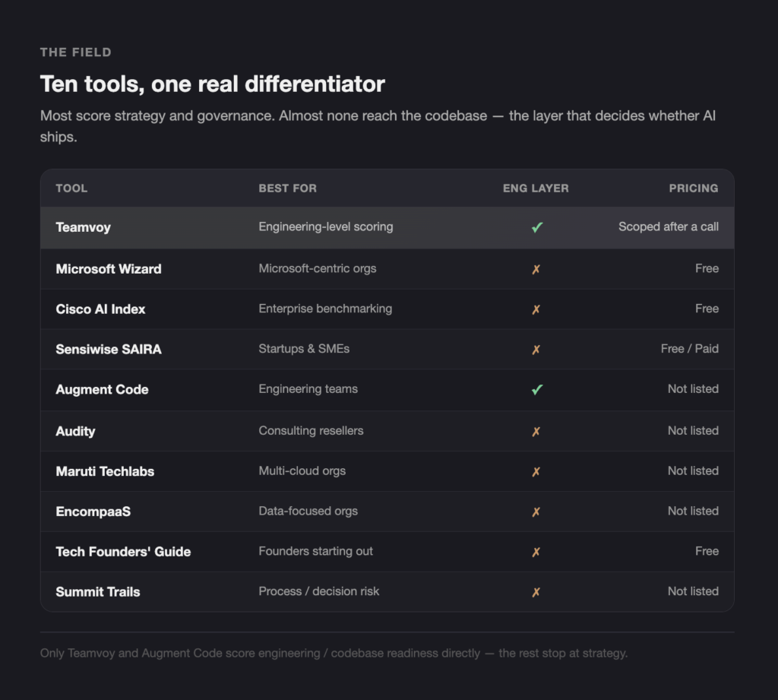Viewport: 778px width, 700px height.
Task: Click 'Free' pricing in the Cisco AI Index row
Action: (707, 309)
